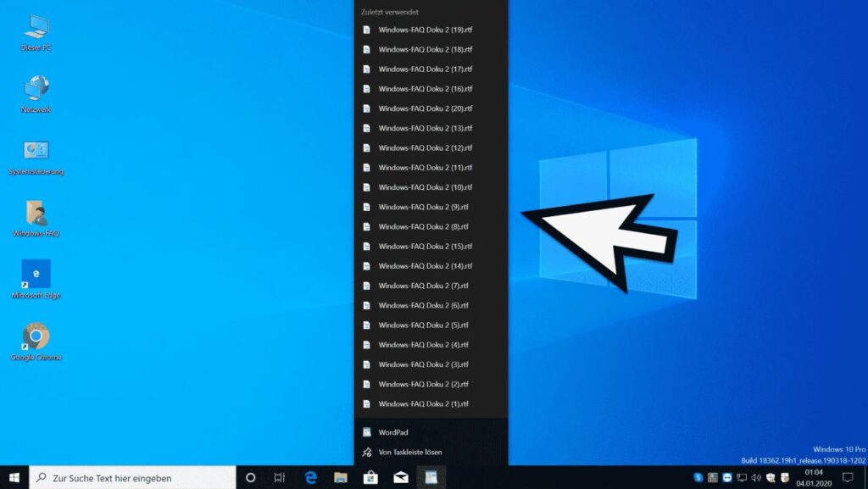Viewport: 868px width, 489px height.
Task: Select the Google Chrome desktop shortcut
Action: (x=36, y=337)
